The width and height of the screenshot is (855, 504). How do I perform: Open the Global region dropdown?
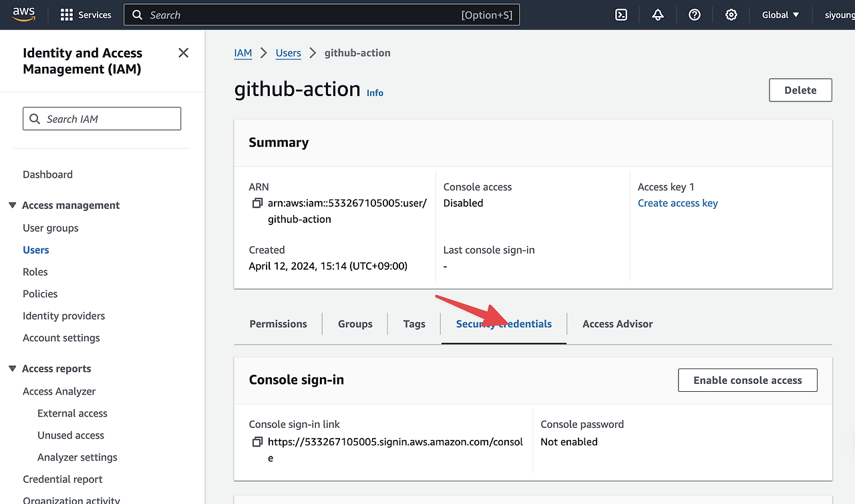point(780,15)
